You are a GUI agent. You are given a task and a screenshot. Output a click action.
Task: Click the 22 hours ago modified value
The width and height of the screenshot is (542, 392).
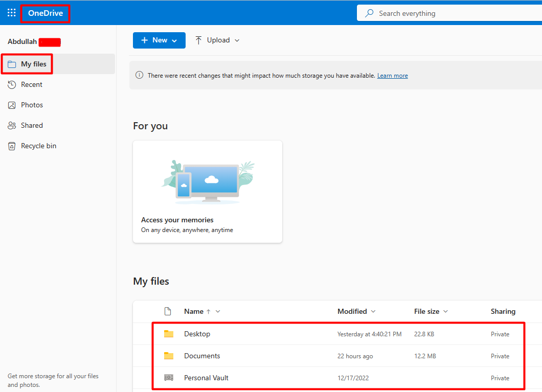(x=355, y=356)
